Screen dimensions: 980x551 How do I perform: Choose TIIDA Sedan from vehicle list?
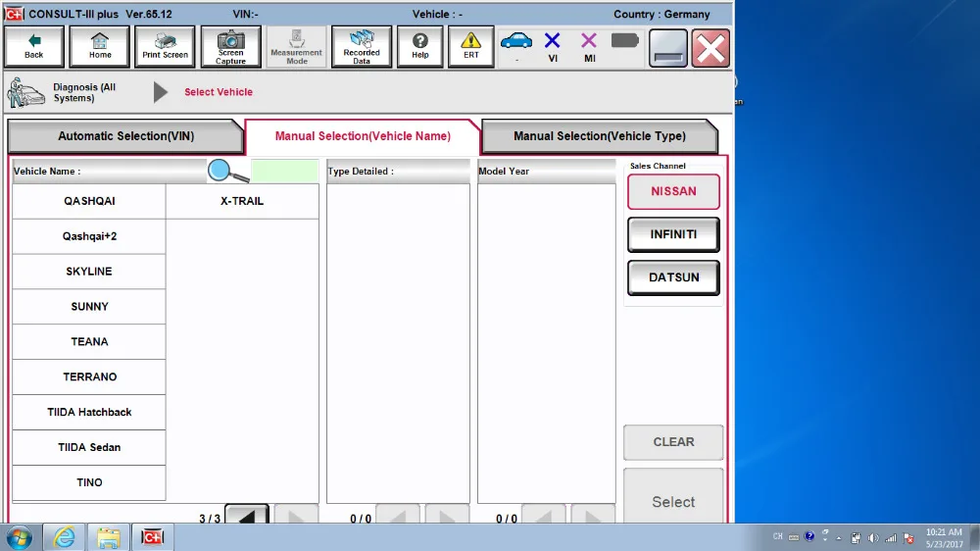89,447
